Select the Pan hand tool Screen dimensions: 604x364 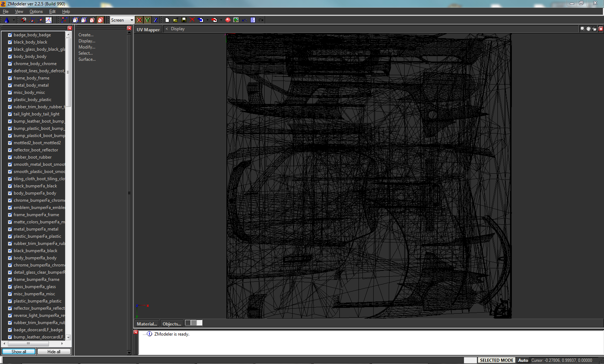(588, 29)
